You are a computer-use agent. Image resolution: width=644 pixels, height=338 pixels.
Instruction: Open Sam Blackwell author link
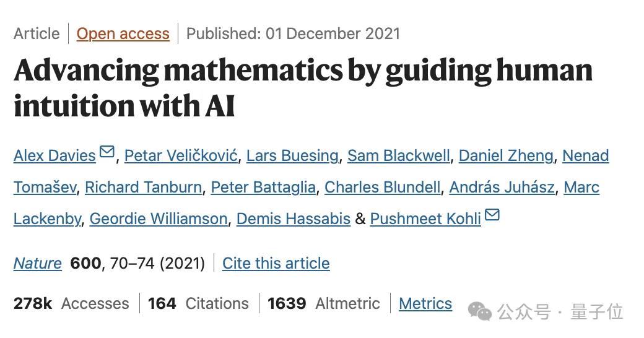(399, 155)
